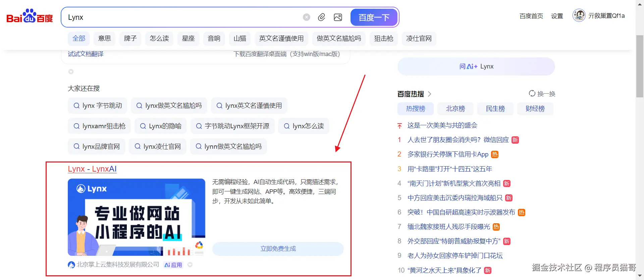This screenshot has width=644, height=280.
Task: Click the Baidu logo
Action: (30, 16)
